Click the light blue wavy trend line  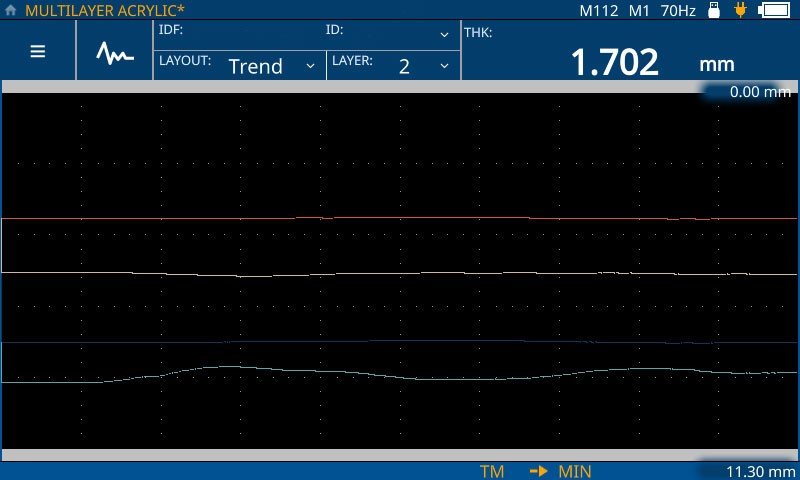click(230, 367)
